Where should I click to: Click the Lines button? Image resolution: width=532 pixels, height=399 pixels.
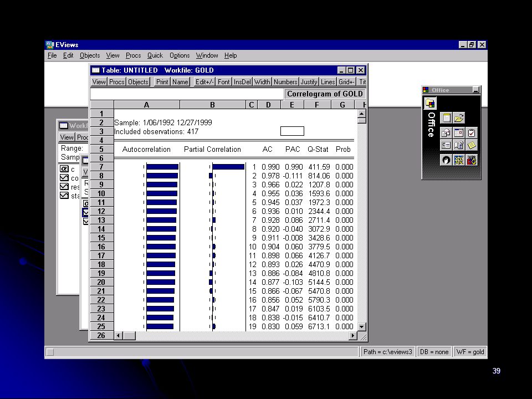pyautogui.click(x=328, y=82)
